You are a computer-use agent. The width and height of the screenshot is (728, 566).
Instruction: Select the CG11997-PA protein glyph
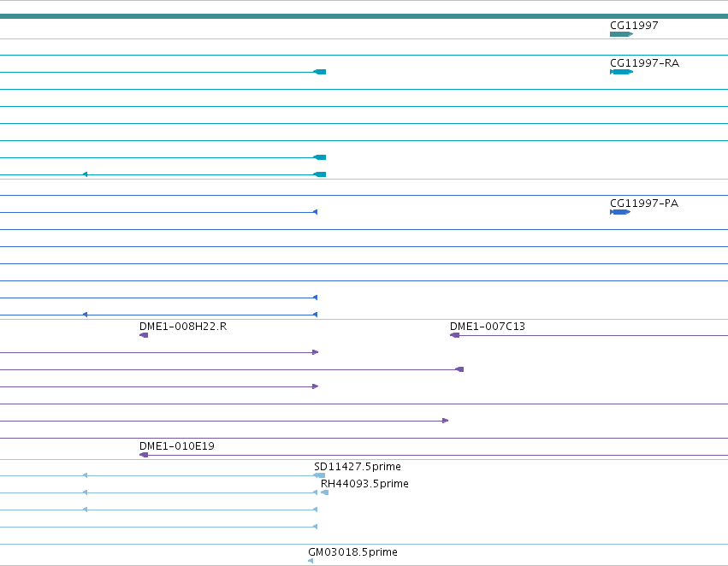[620, 212]
